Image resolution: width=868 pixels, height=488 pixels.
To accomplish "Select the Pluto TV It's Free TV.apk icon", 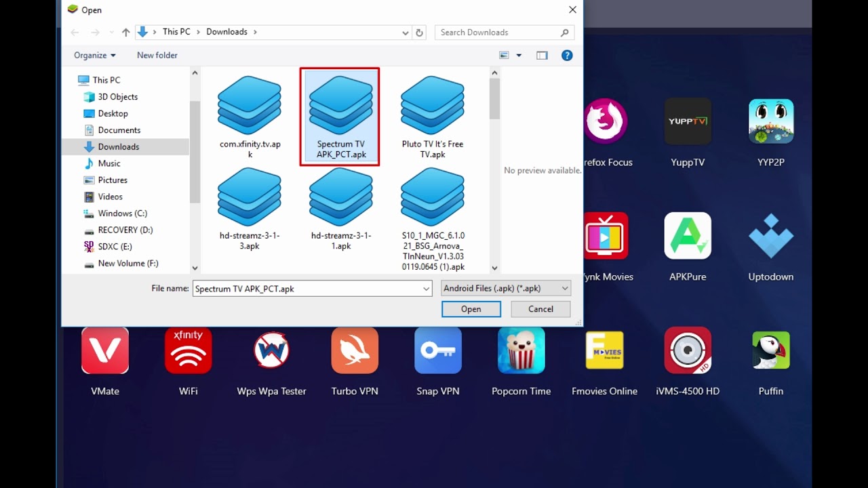I will 432,105.
